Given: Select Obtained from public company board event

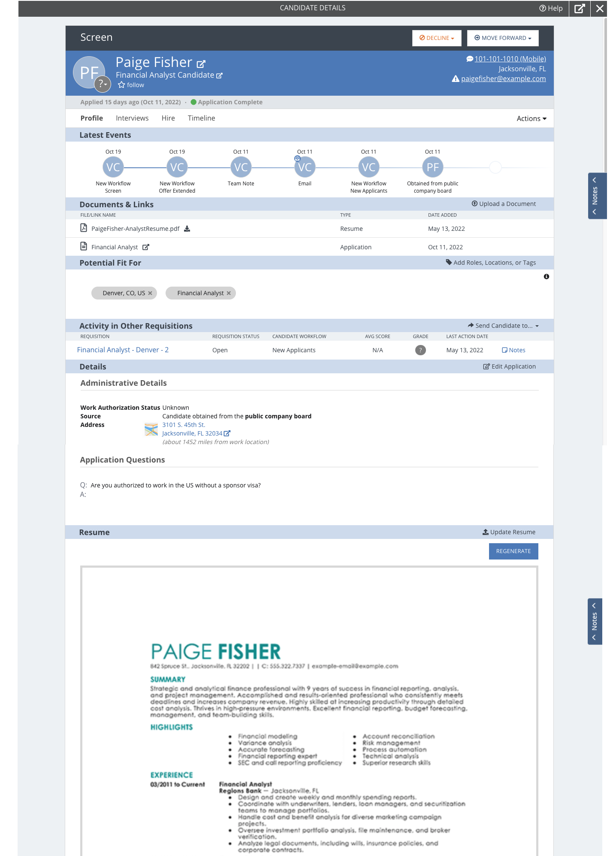Looking at the screenshot, I should 433,167.
